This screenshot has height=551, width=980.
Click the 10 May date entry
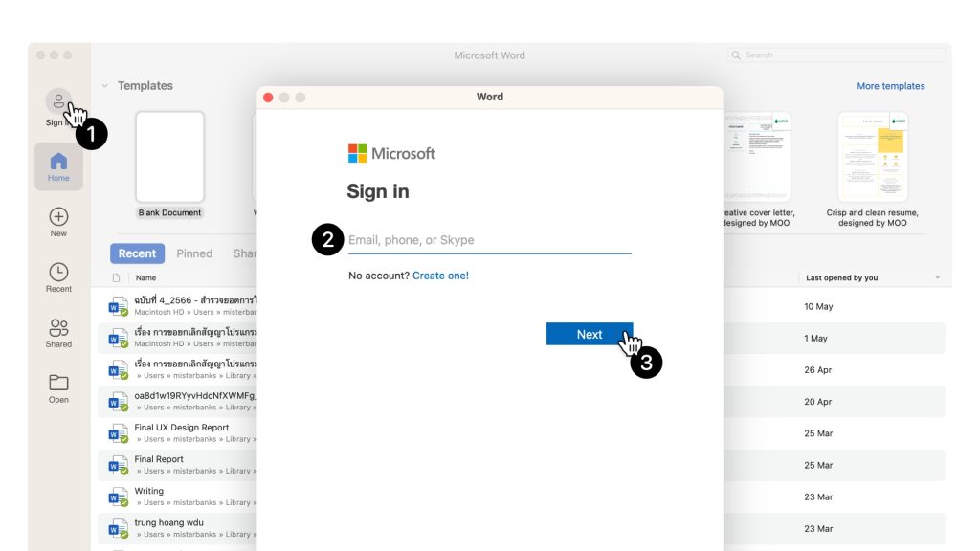(818, 307)
